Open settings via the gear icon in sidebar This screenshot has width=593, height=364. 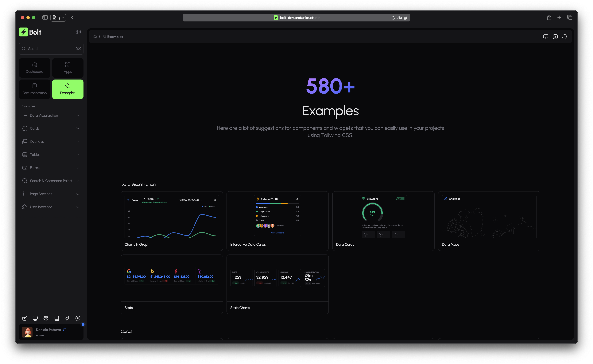coord(46,318)
